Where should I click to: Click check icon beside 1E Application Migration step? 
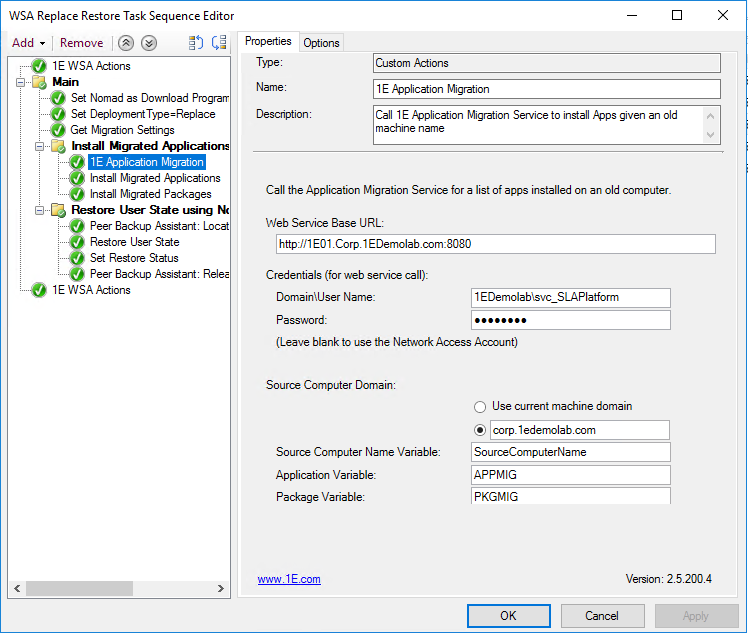pos(77,162)
